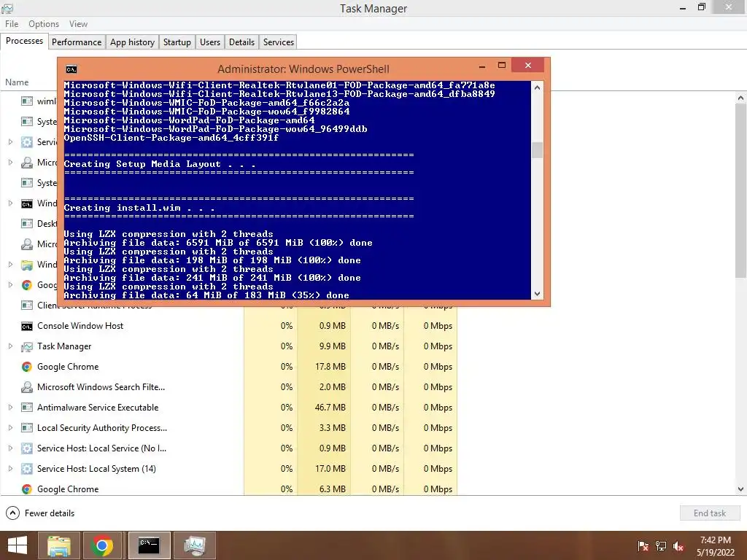
Task: Expand the Antimalware Service Executable row
Action: (10, 407)
